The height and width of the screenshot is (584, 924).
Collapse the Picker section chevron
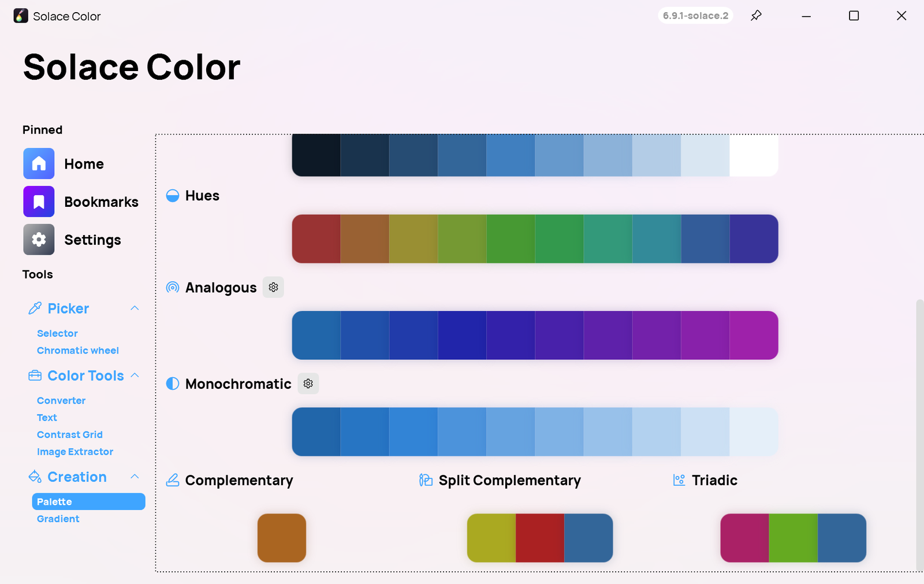pyautogui.click(x=135, y=308)
